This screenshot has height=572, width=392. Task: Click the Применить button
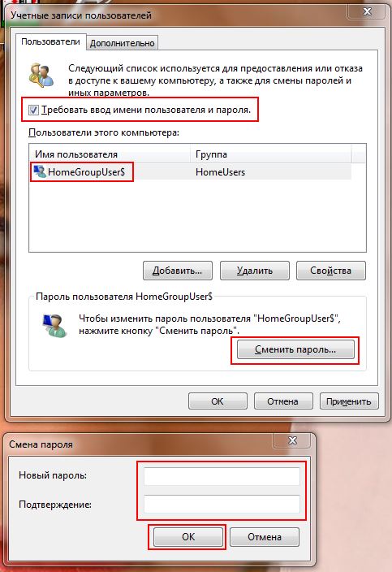(349, 401)
